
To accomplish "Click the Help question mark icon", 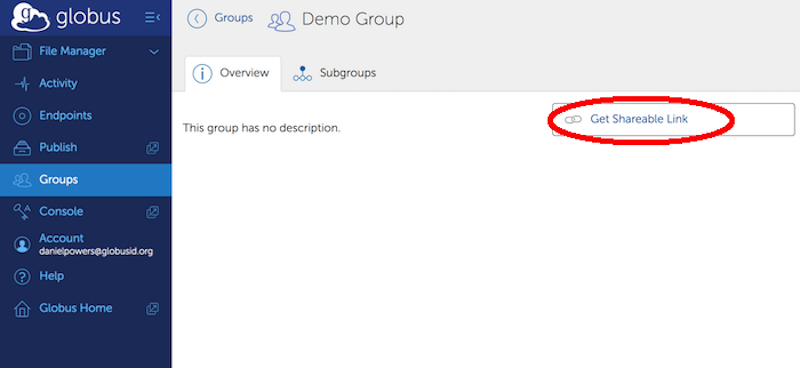I will [22, 277].
